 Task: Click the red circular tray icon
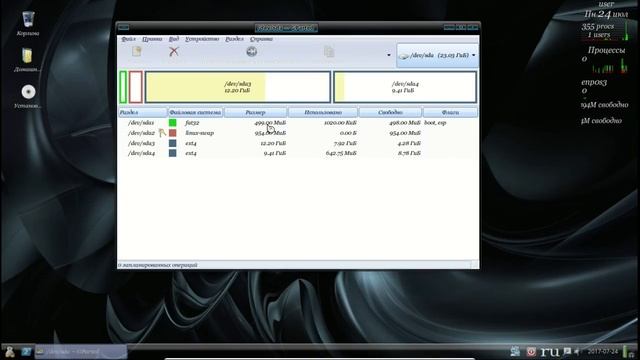531,351
